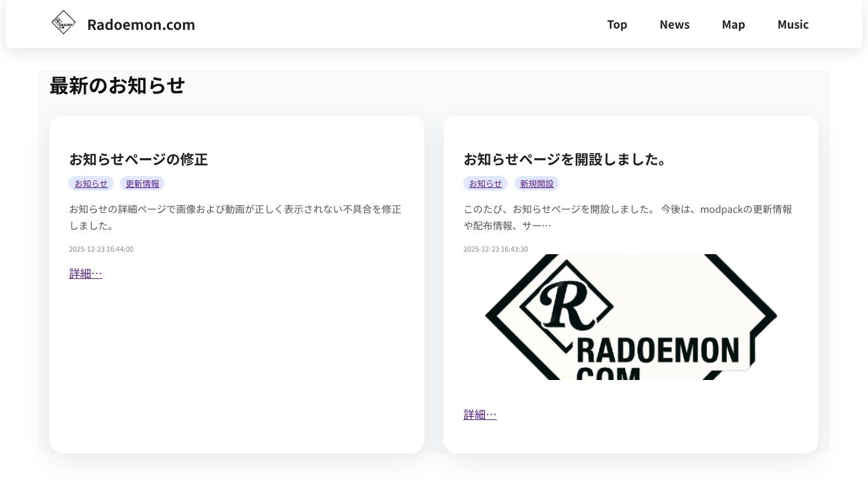Click the timestamp 2025-12-23 16:43:30
The image size is (868, 488).
click(496, 248)
